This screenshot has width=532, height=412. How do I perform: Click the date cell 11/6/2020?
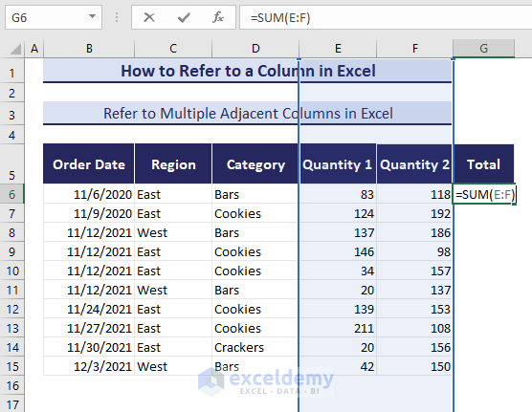click(x=89, y=194)
